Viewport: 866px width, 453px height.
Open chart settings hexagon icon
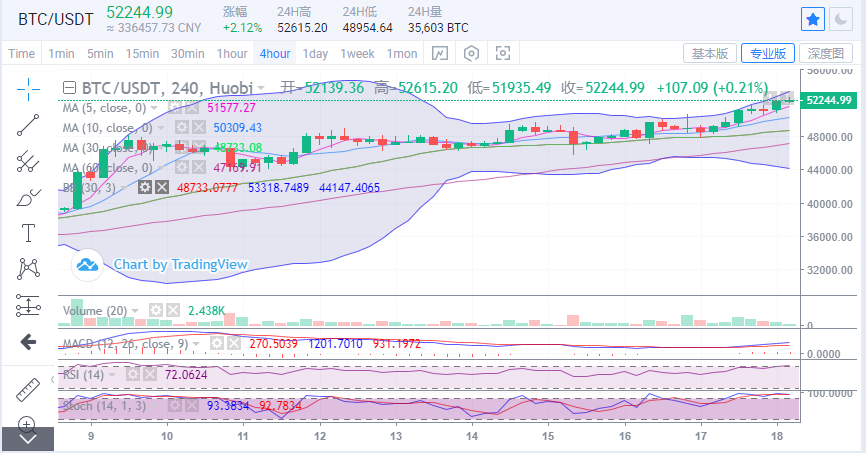[471, 54]
